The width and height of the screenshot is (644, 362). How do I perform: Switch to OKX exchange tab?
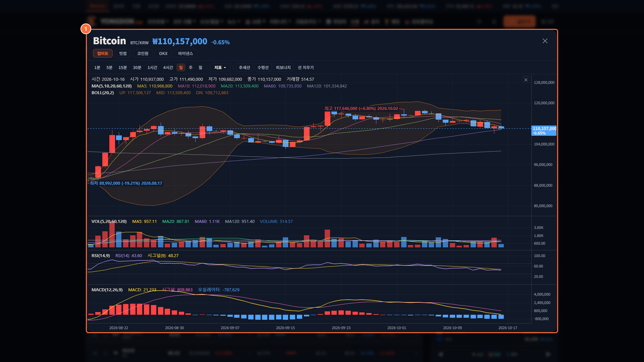tap(163, 54)
